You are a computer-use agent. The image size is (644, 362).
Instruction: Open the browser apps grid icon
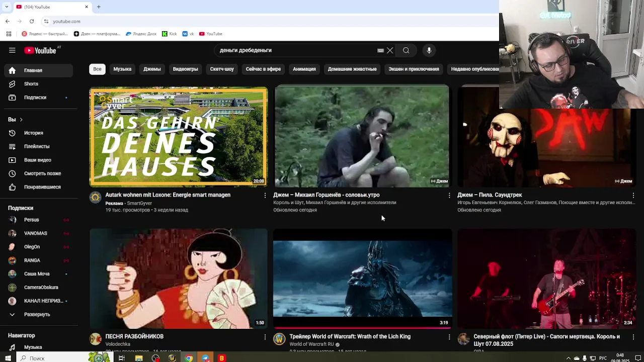point(9,34)
